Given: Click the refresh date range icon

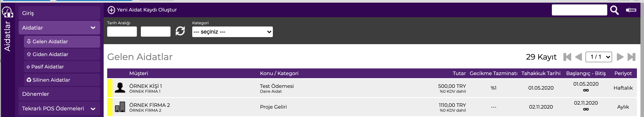Looking at the screenshot, I should 180,31.
